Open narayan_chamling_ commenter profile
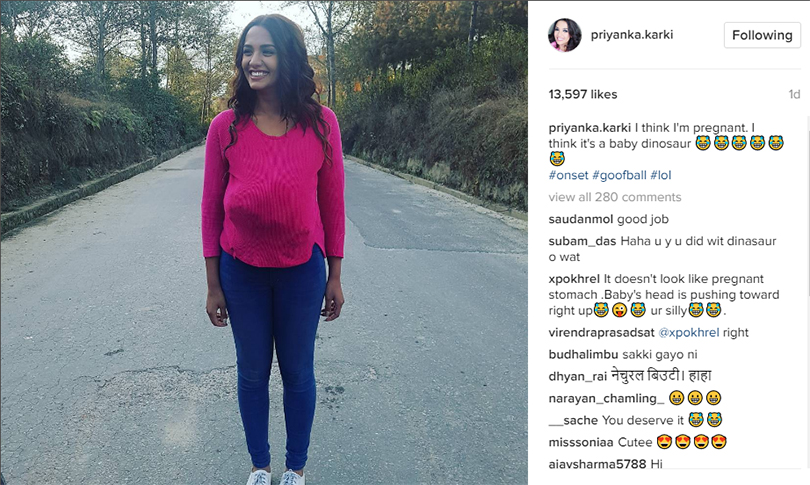Image resolution: width=810 pixels, height=485 pixels. click(x=606, y=398)
